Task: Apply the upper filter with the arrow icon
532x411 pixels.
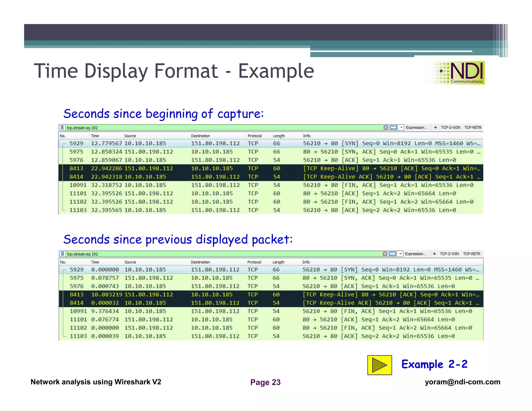Action: click(394, 127)
